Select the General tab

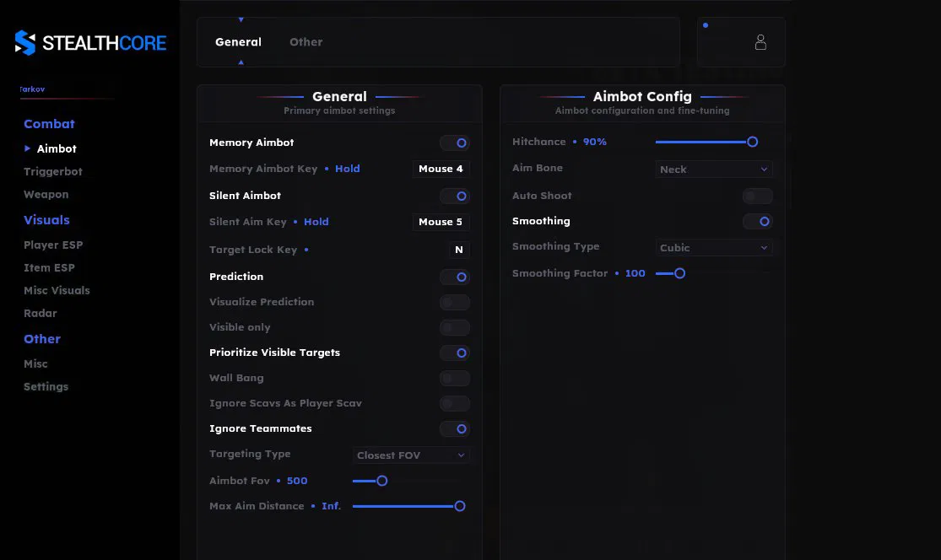[x=238, y=42]
